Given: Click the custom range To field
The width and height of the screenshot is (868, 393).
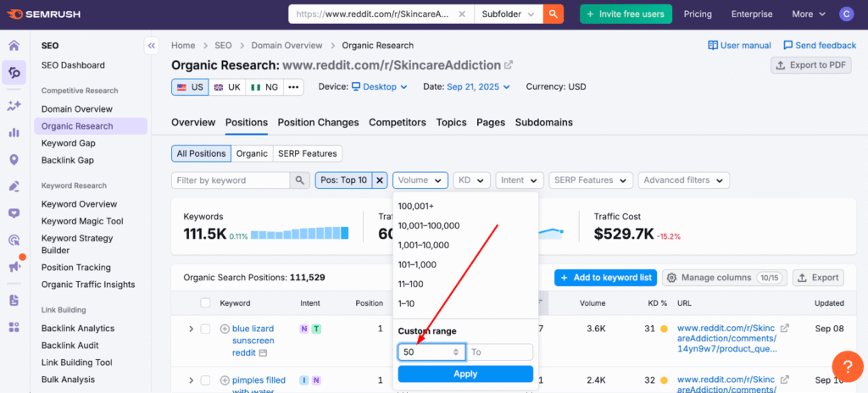Looking at the screenshot, I should (x=500, y=351).
